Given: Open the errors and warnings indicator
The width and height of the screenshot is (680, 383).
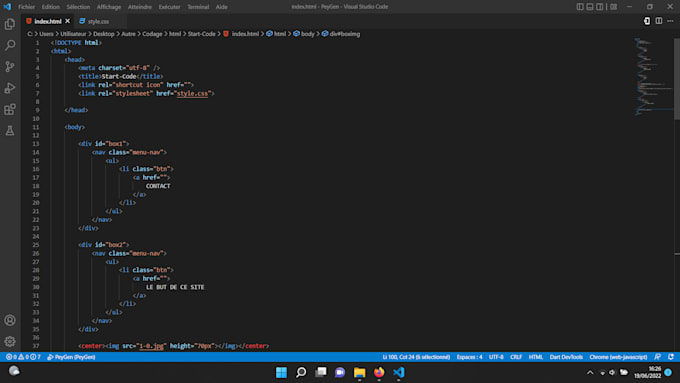Looking at the screenshot, I should pos(23,357).
